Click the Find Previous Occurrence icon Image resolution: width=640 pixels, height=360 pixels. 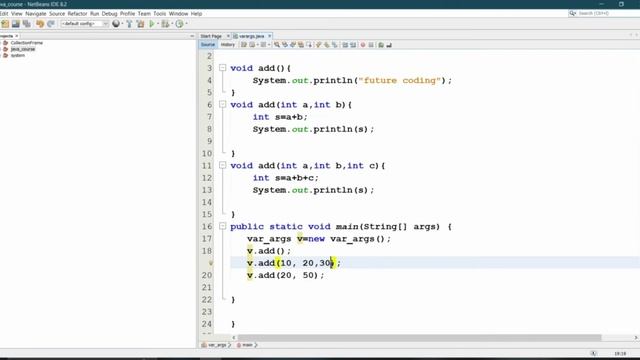click(285, 45)
